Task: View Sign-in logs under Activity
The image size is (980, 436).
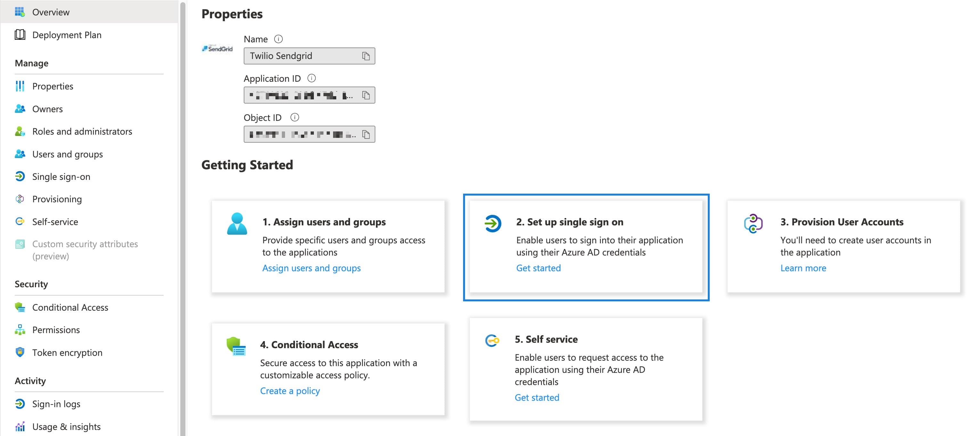Action: [x=56, y=404]
